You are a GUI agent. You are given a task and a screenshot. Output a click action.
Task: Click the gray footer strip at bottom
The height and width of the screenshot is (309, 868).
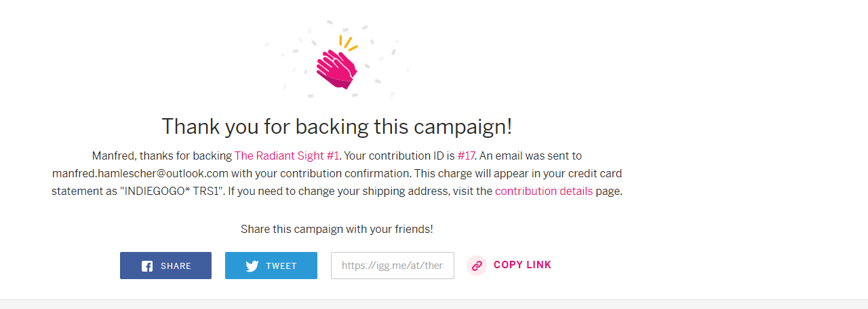434,304
